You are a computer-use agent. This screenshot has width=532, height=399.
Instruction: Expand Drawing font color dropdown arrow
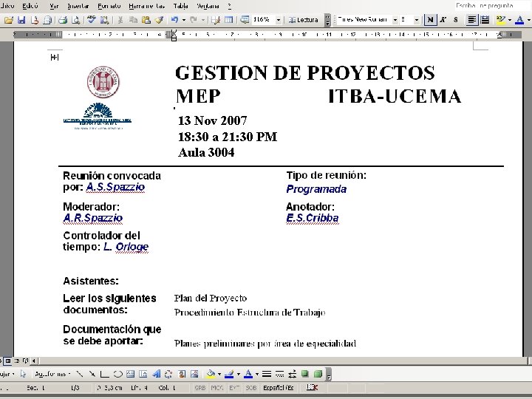[257, 374]
